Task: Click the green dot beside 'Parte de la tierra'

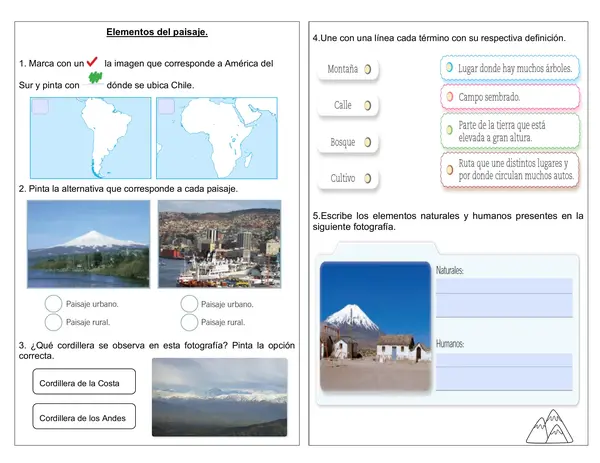Action: tap(450, 130)
